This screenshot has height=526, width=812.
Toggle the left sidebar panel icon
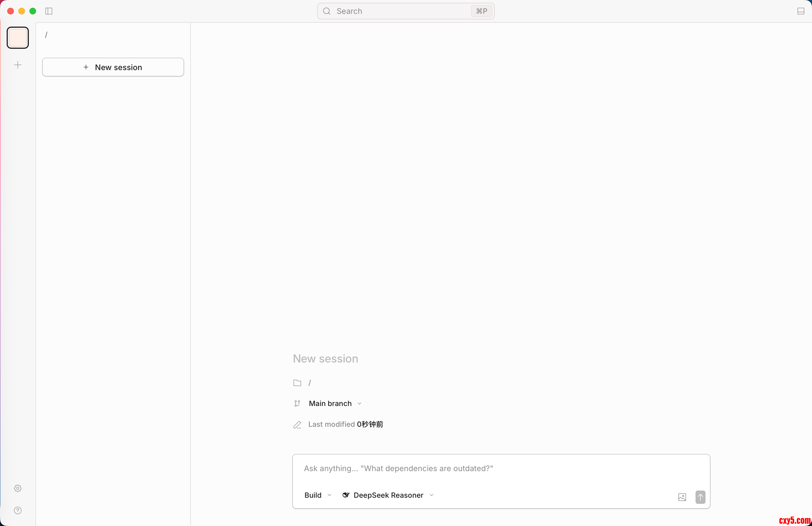pyautogui.click(x=49, y=11)
